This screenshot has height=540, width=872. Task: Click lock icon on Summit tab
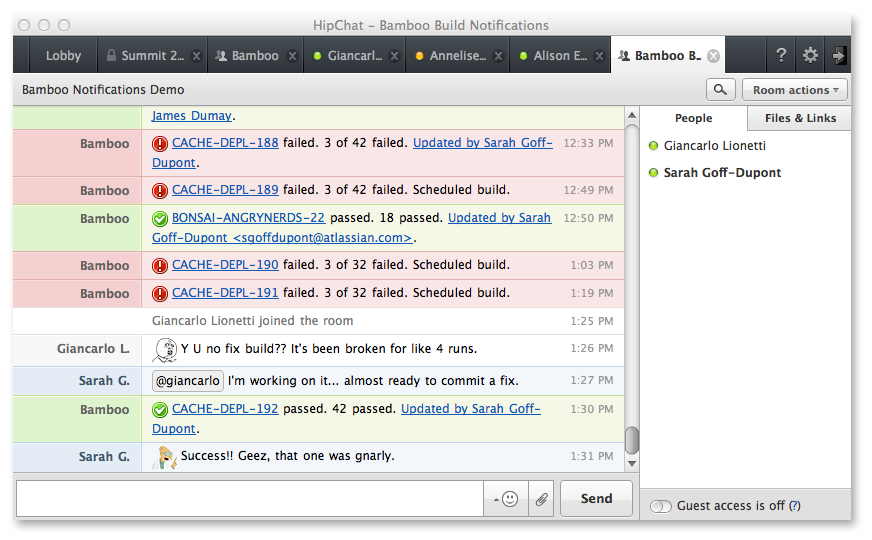111,55
